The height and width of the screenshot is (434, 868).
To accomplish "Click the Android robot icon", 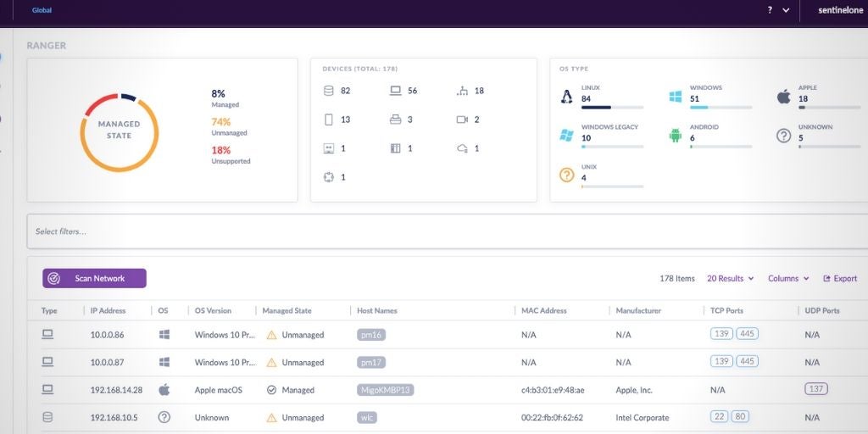I will point(675,136).
